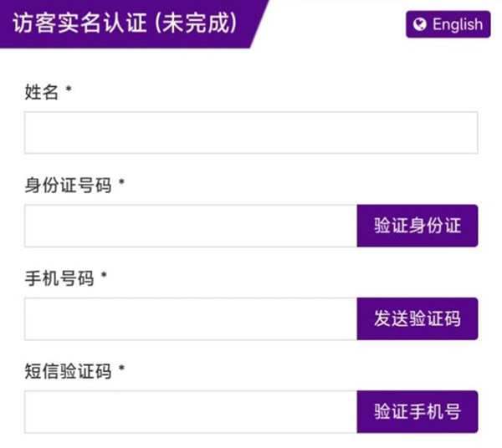Click the 姓名 field label
Image resolution: width=502 pixels, height=448 pixels.
[x=42, y=93]
